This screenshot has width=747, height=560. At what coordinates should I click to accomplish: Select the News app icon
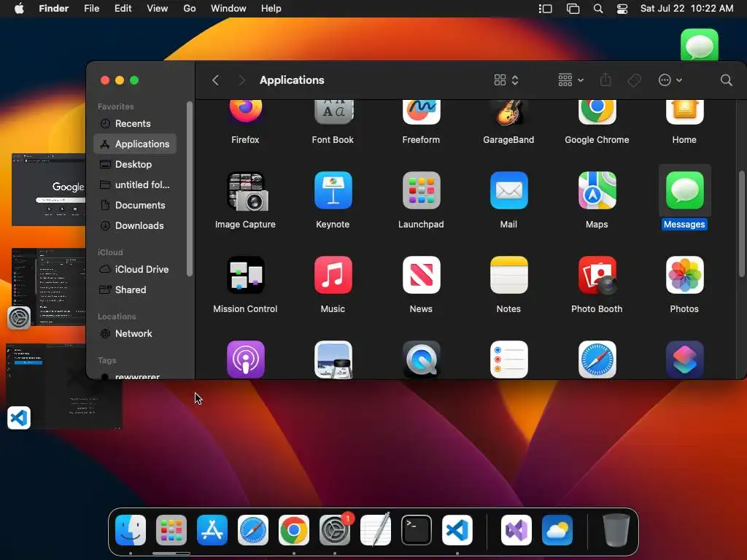pos(421,275)
